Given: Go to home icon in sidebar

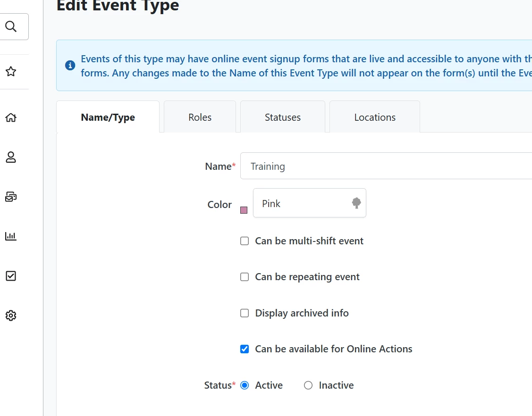Looking at the screenshot, I should pyautogui.click(x=11, y=117).
